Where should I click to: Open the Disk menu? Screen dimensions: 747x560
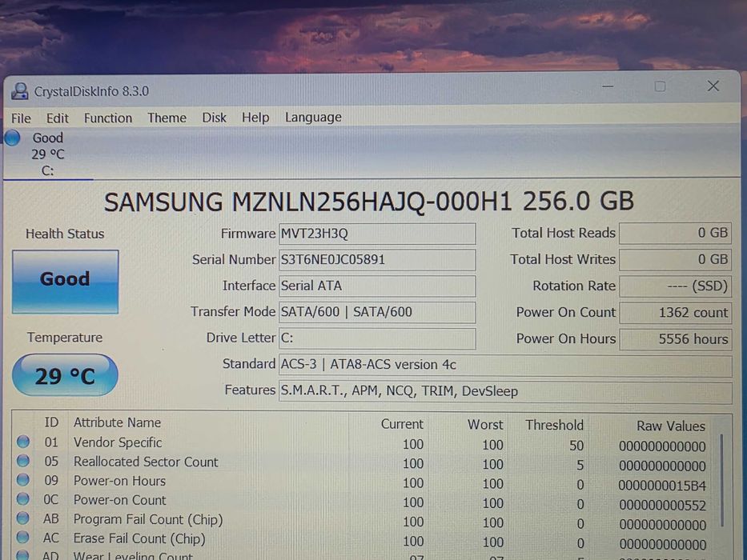tap(214, 118)
